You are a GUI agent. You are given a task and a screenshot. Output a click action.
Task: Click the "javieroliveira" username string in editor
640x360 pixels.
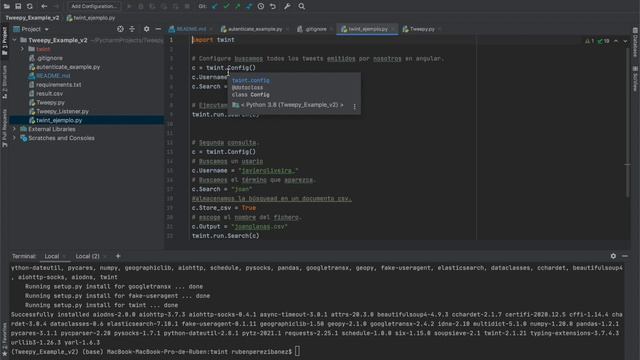click(x=269, y=171)
